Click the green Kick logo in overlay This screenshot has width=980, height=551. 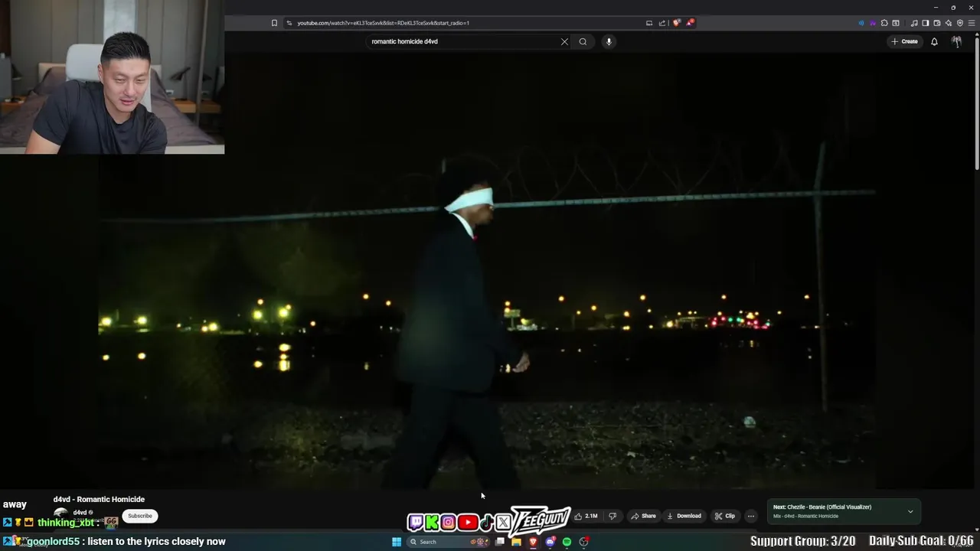[432, 523]
